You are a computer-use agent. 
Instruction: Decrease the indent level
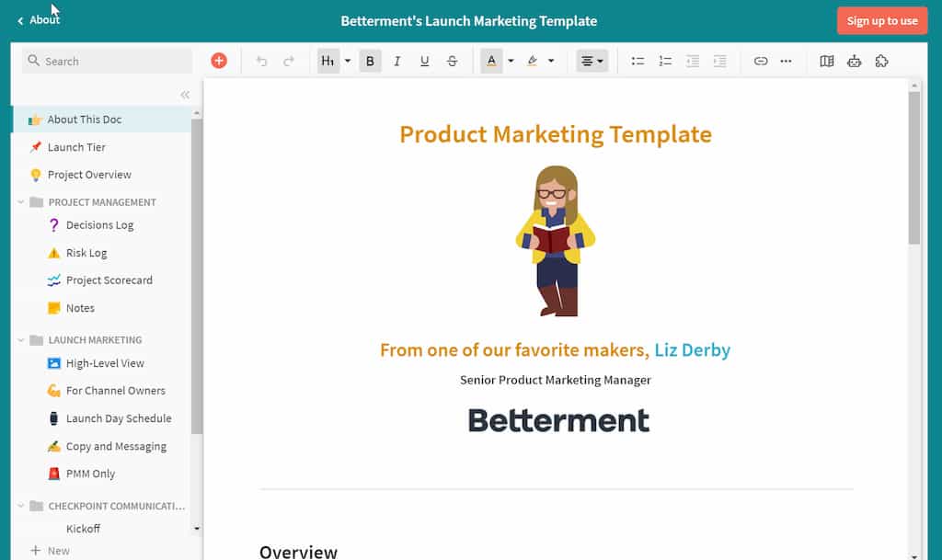(x=693, y=61)
